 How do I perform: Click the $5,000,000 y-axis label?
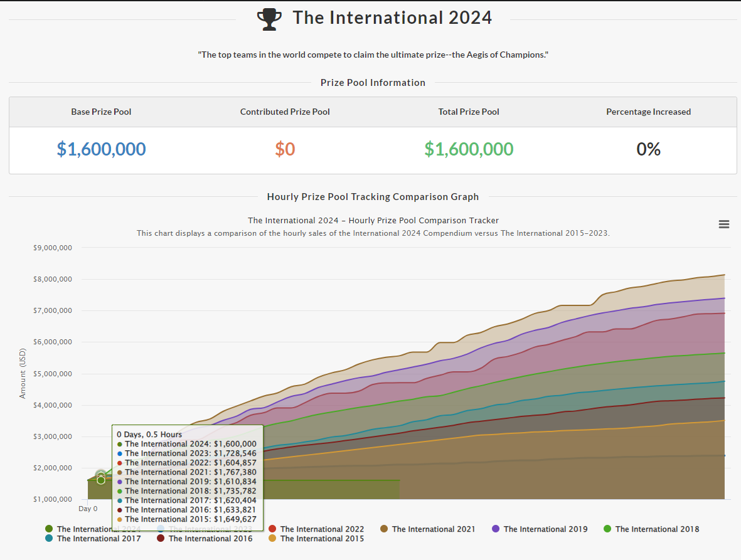(53, 374)
